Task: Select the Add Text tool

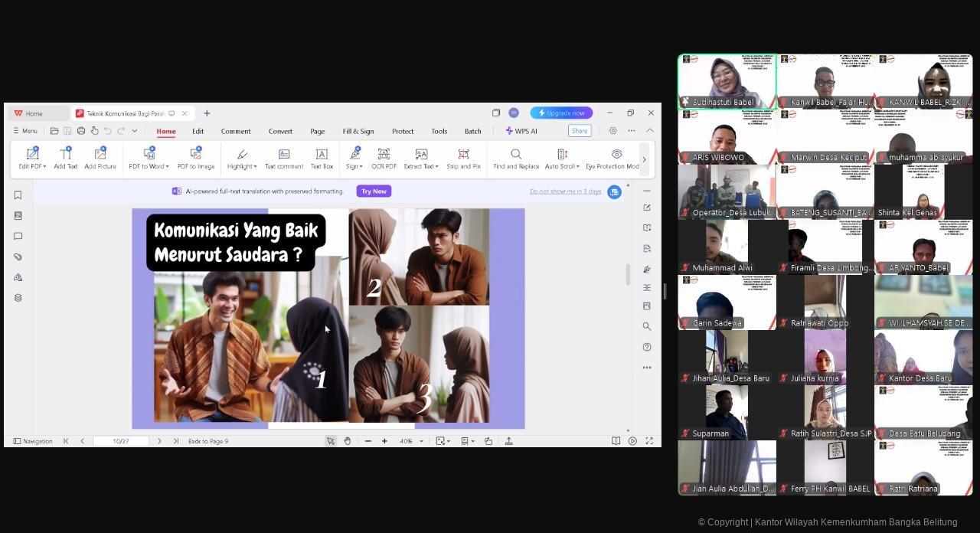Action: (x=66, y=158)
